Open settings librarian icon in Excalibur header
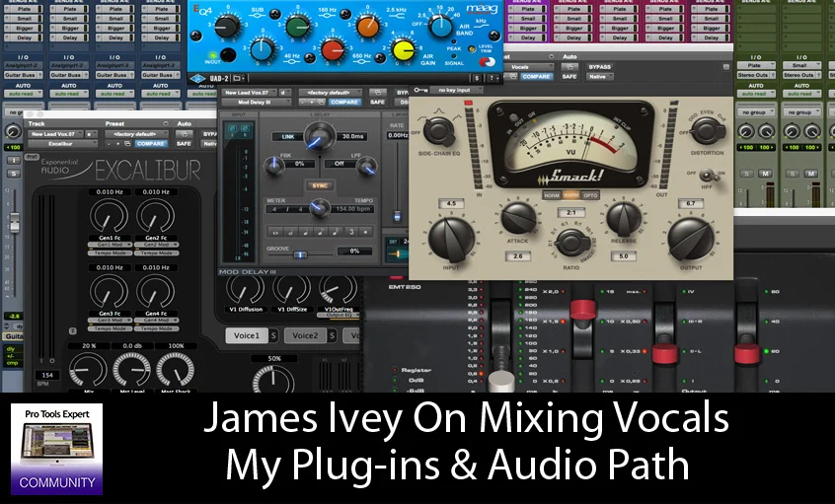835x504 pixels. 127,144
